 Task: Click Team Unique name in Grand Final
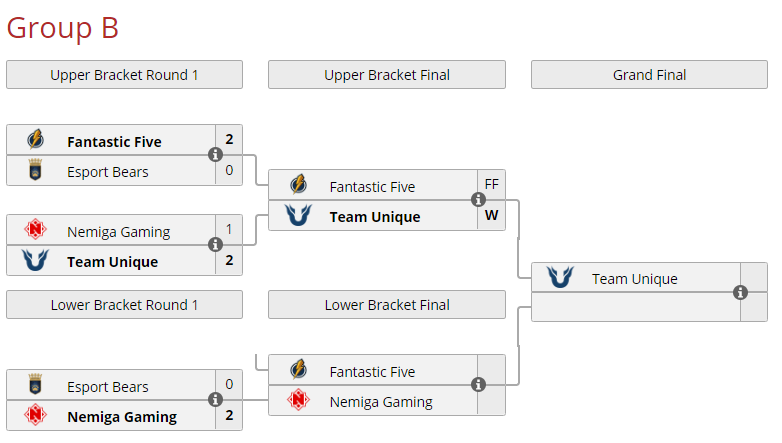tap(634, 279)
